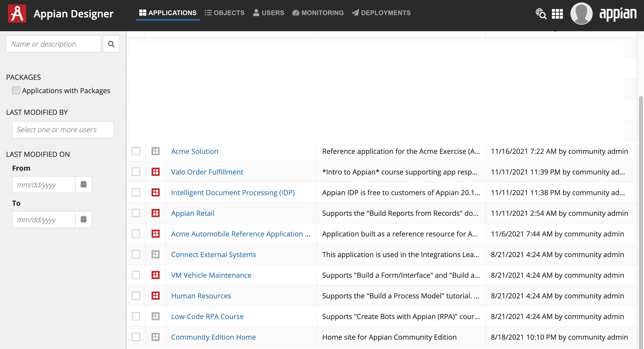This screenshot has width=644, height=349.
Task: Go to the Objects tab
Action: click(225, 13)
